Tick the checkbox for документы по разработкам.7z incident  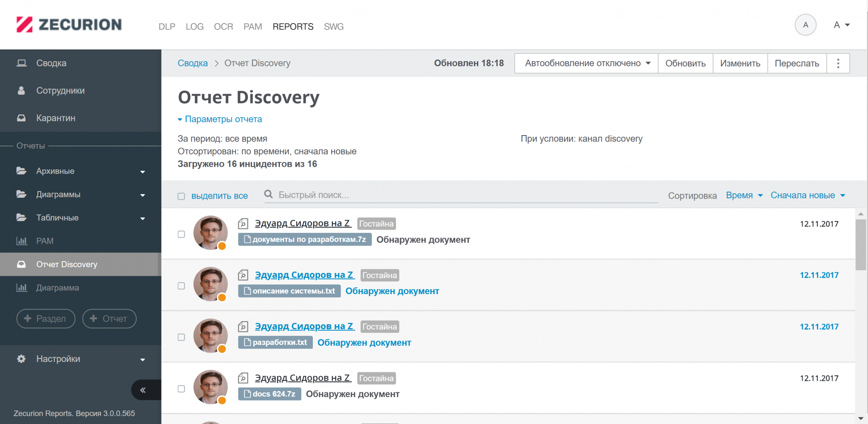[181, 233]
